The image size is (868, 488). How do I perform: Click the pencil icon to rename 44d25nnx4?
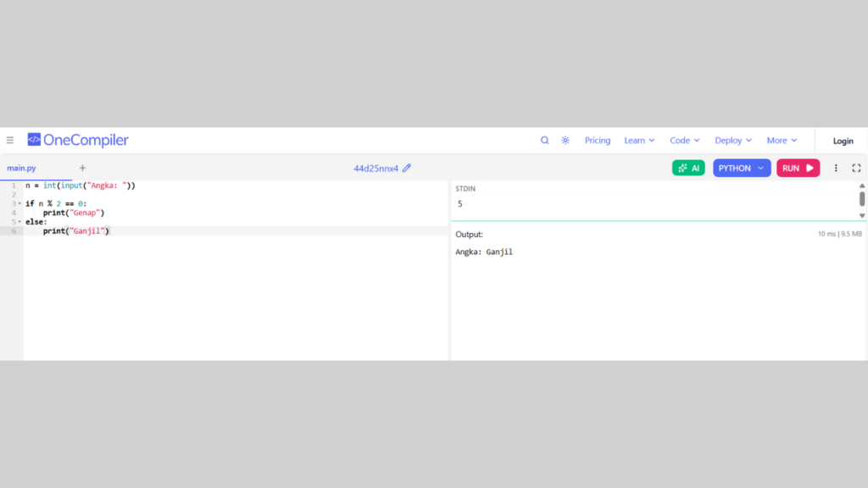pos(407,168)
